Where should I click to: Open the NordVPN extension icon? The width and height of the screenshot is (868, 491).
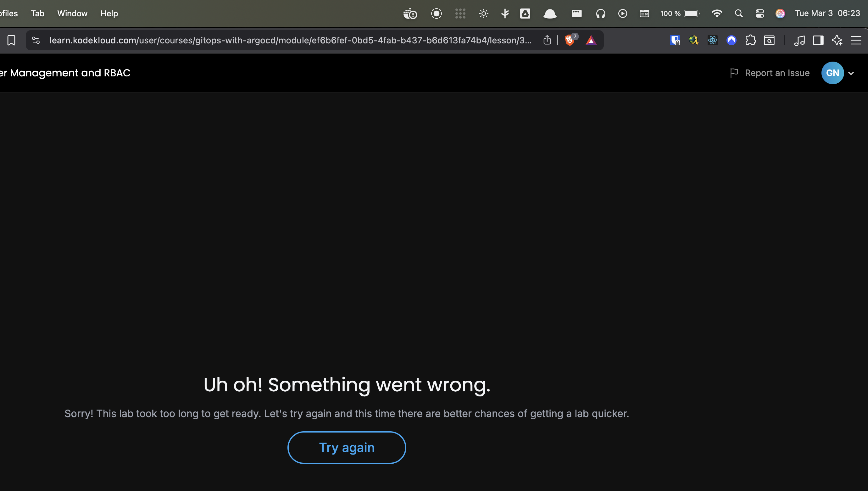pos(732,41)
